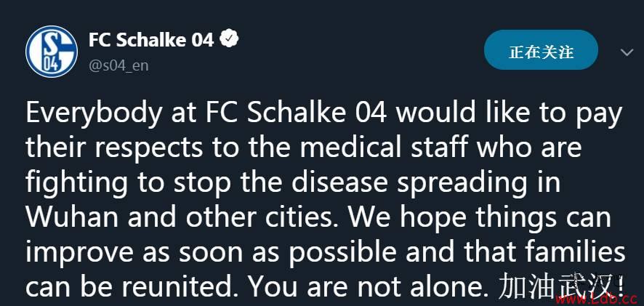The image size is (644, 306).
Task: Click the word "improve" in the tweet
Action: coord(80,251)
